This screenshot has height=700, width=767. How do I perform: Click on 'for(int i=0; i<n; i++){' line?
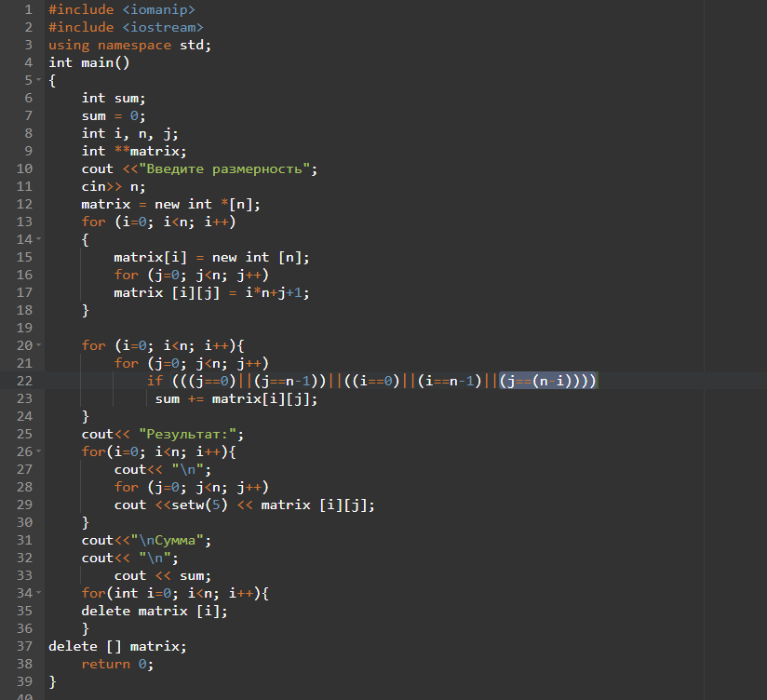(x=175, y=593)
